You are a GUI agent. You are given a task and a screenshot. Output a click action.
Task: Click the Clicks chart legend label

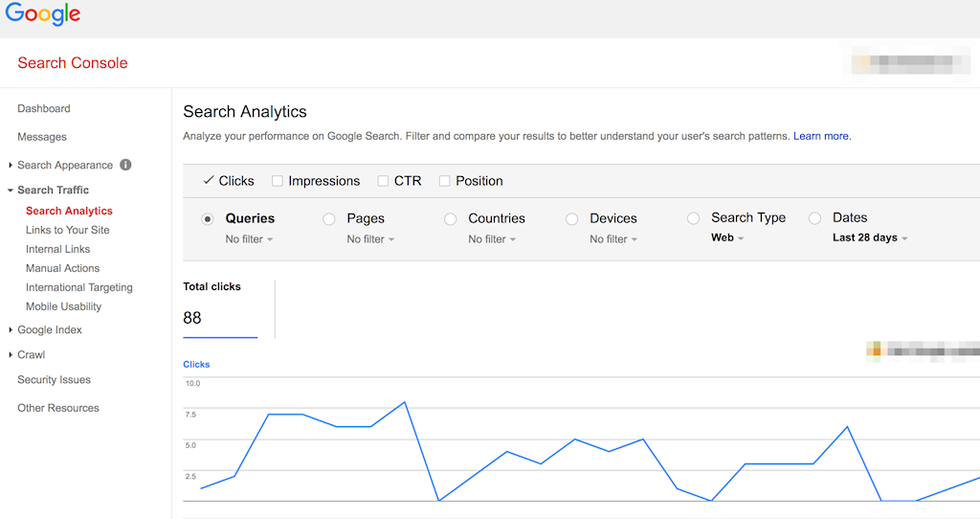(196, 365)
